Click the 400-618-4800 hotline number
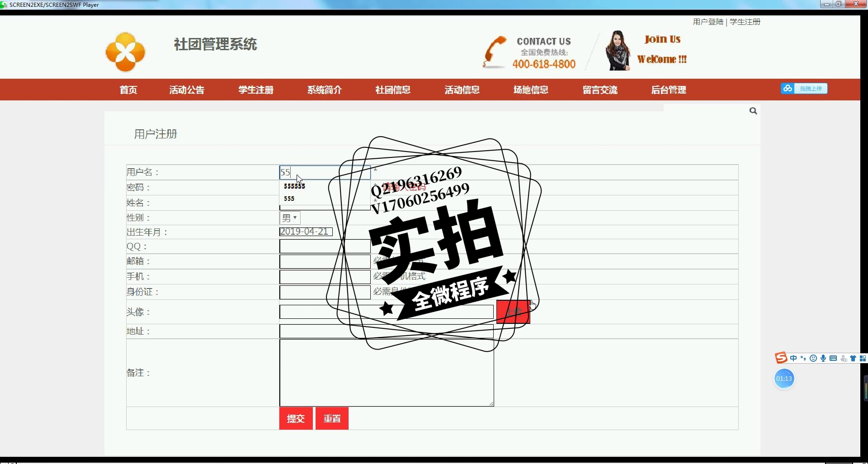 [x=544, y=64]
